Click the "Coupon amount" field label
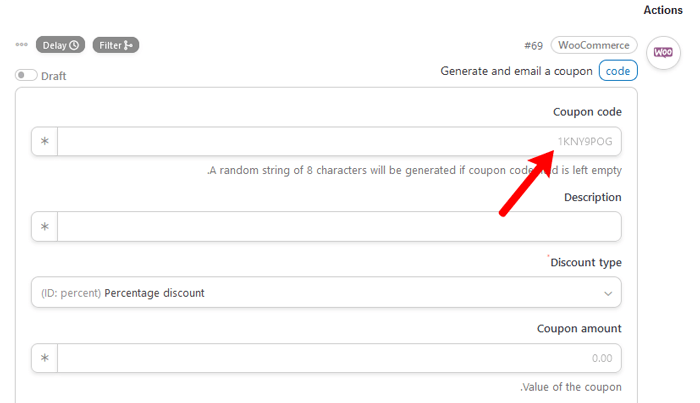 click(579, 328)
